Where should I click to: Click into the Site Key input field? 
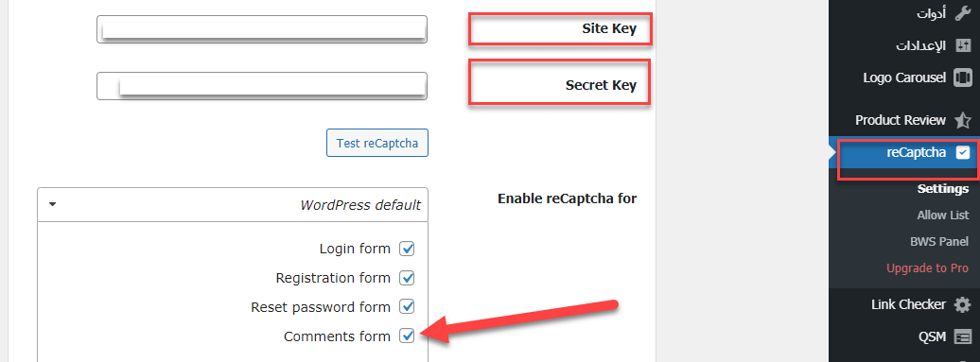[x=262, y=29]
